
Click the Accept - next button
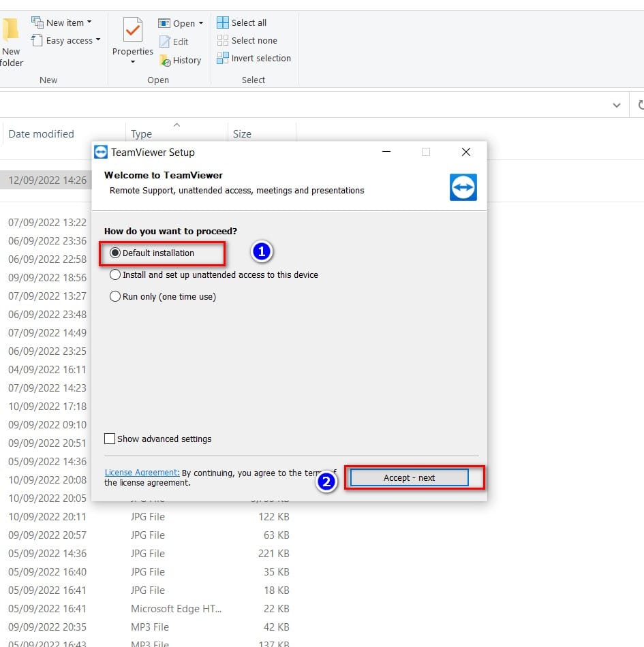(409, 478)
